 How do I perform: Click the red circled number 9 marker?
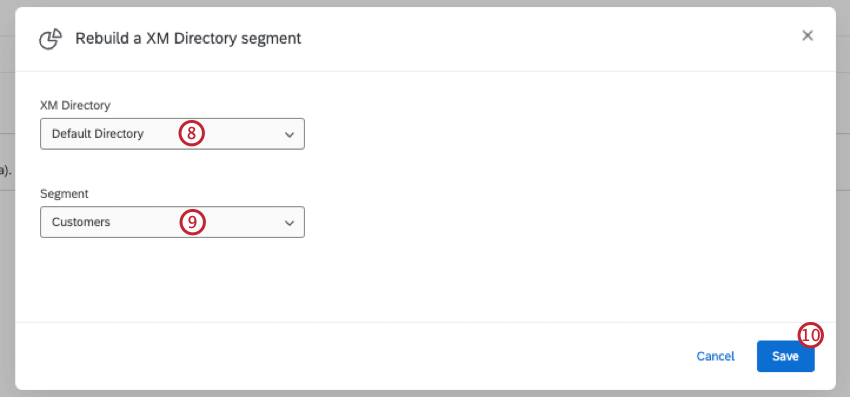click(x=192, y=222)
